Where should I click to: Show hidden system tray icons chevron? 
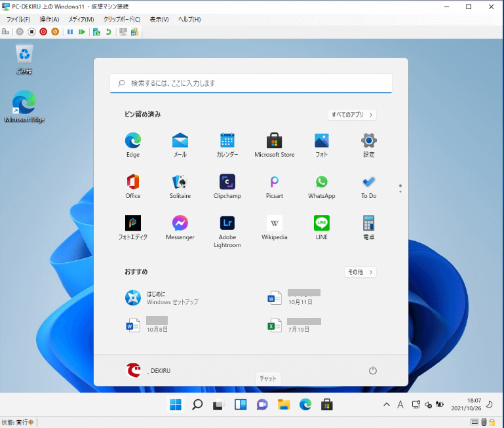387,404
